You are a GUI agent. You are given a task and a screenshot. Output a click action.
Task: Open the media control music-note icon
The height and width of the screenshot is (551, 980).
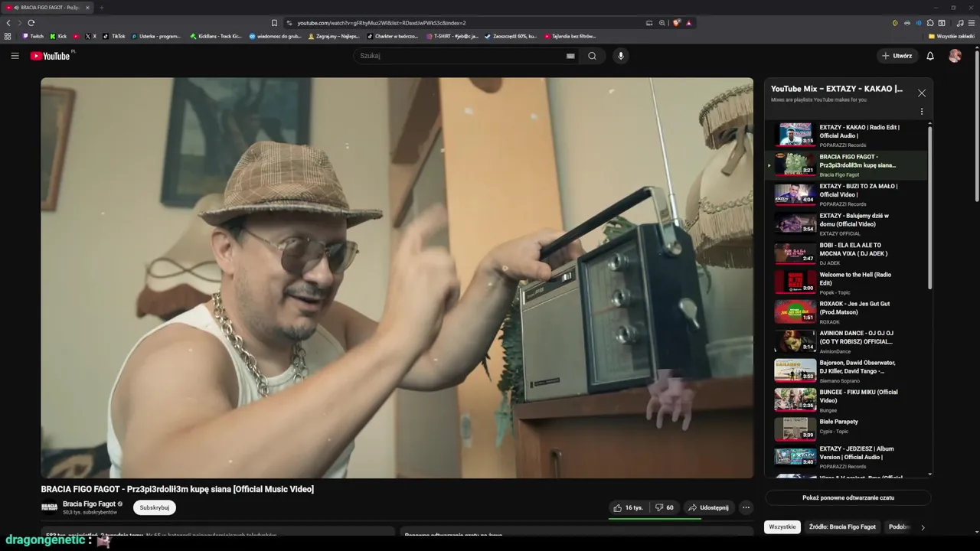pos(960,23)
